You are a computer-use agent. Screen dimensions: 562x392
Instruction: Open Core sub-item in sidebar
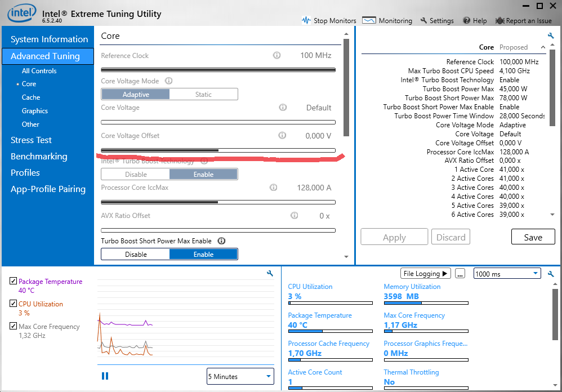click(x=29, y=83)
